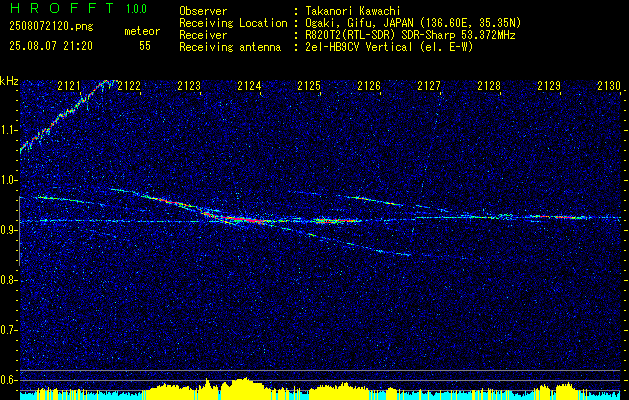The width and height of the screenshot is (629, 400).
Task: Click the 1.0 kHz axis label
Action: point(8,180)
